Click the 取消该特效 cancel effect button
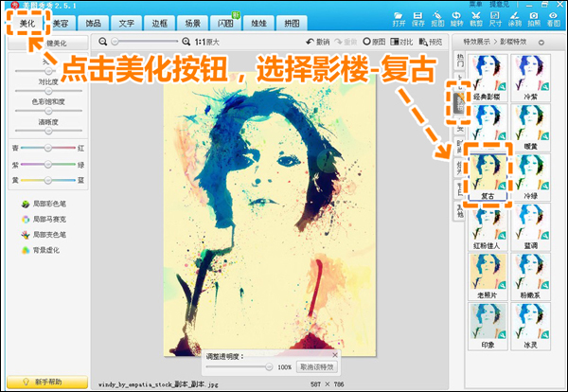 pyautogui.click(x=317, y=366)
